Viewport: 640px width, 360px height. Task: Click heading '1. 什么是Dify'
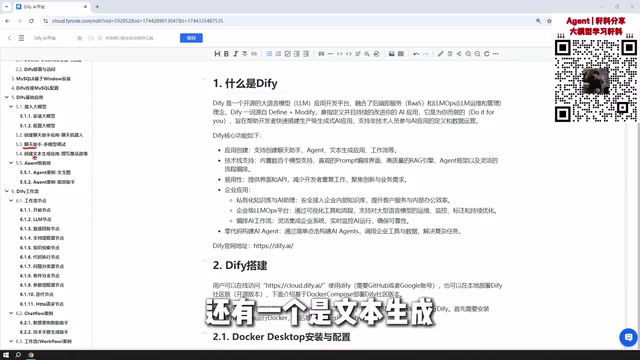[245, 83]
